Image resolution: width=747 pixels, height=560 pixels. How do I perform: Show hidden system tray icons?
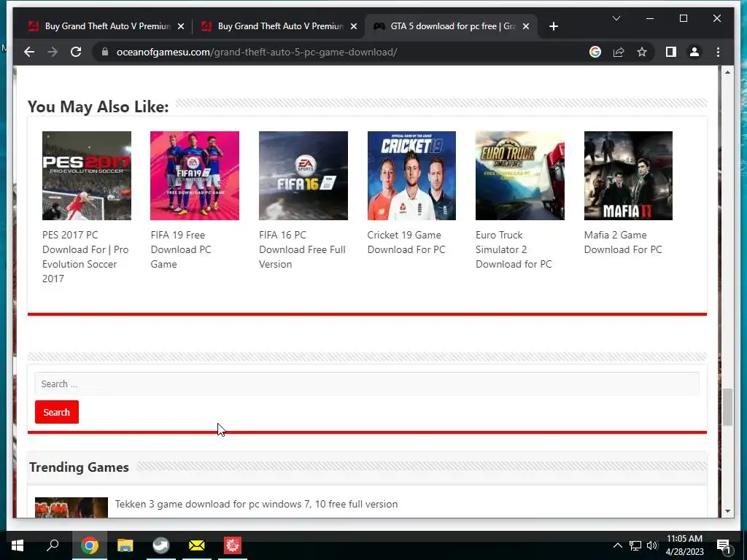[x=617, y=545]
